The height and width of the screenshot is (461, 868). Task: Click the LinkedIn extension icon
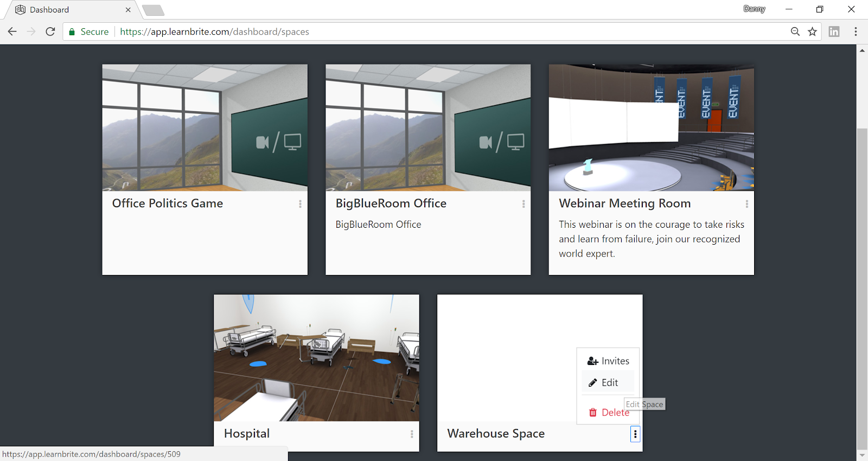(834, 31)
